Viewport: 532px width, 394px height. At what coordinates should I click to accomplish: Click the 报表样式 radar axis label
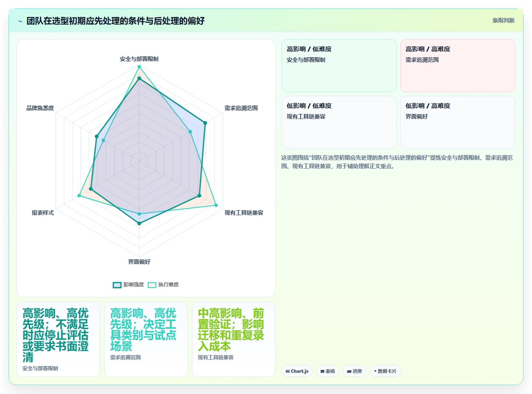43,213
